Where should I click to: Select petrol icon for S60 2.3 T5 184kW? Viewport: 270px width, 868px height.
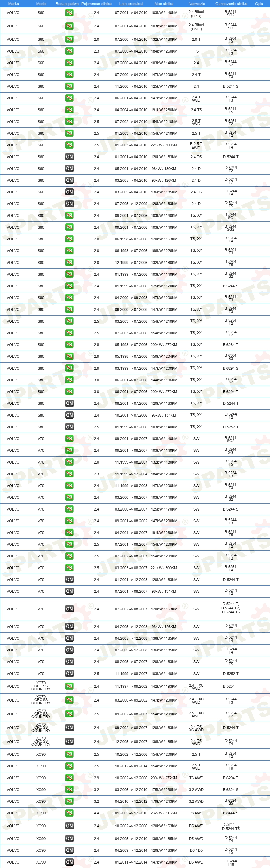pyautogui.click(x=69, y=51)
